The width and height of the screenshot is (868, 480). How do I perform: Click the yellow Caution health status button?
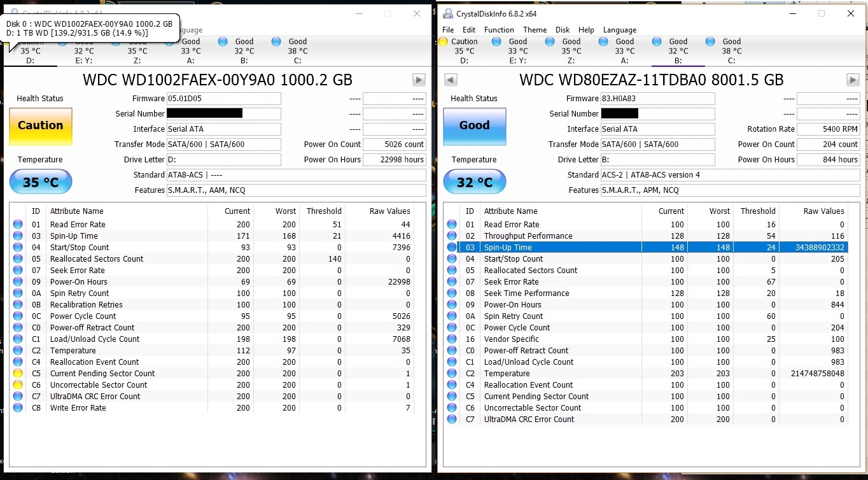[x=41, y=126]
